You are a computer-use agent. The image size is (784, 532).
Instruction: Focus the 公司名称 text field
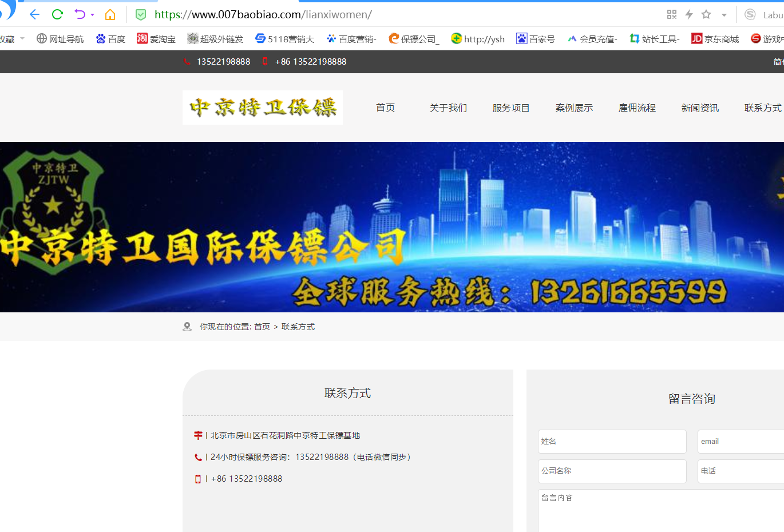click(x=612, y=471)
